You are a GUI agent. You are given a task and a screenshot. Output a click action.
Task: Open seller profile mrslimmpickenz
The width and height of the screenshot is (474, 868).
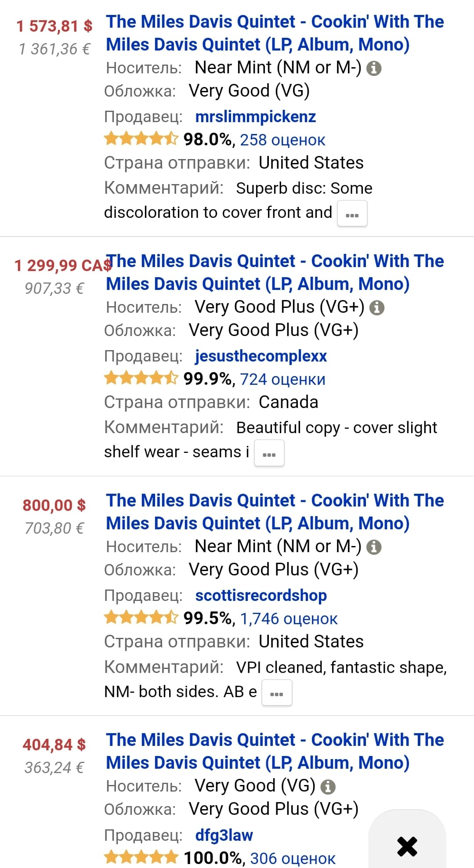tap(255, 117)
